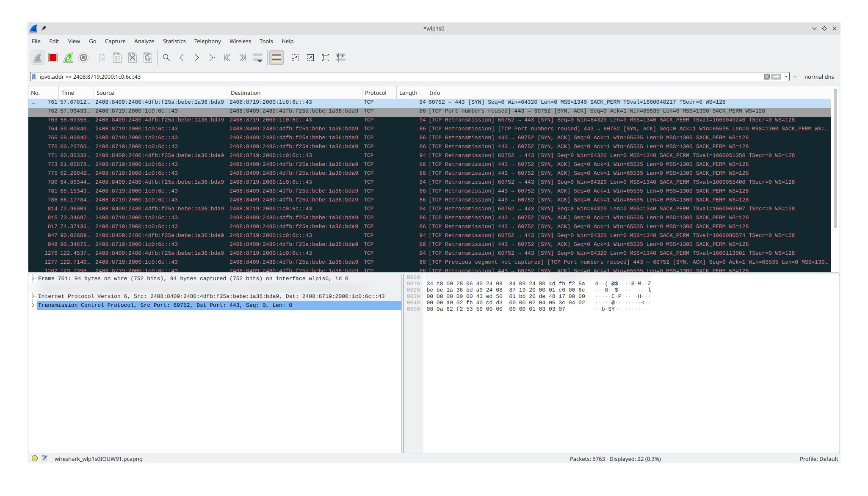Jump to the first packet using toolbar icon

pyautogui.click(x=227, y=58)
